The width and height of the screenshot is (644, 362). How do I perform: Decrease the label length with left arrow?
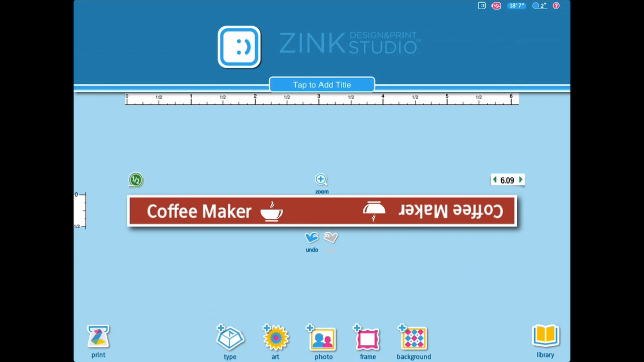[495, 179]
